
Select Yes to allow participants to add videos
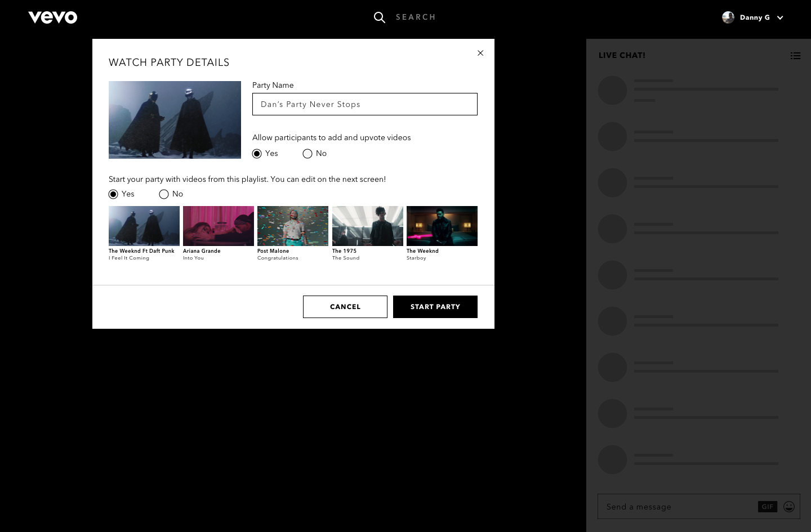click(257, 153)
